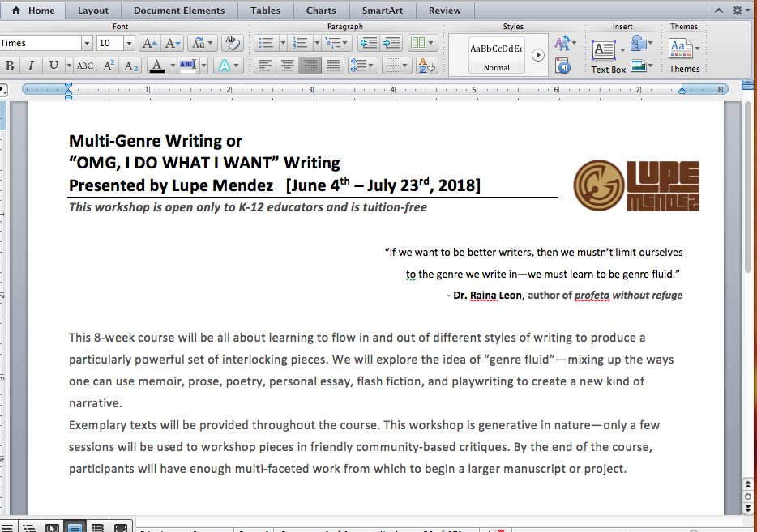Open bullet style dropdown arrow
757x532 pixels.
[283, 44]
